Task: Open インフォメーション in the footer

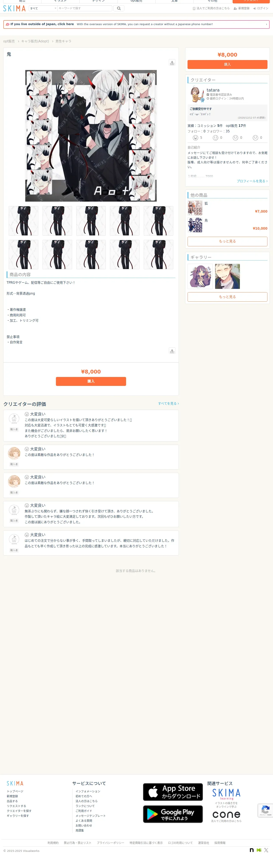Action: [x=88, y=791]
